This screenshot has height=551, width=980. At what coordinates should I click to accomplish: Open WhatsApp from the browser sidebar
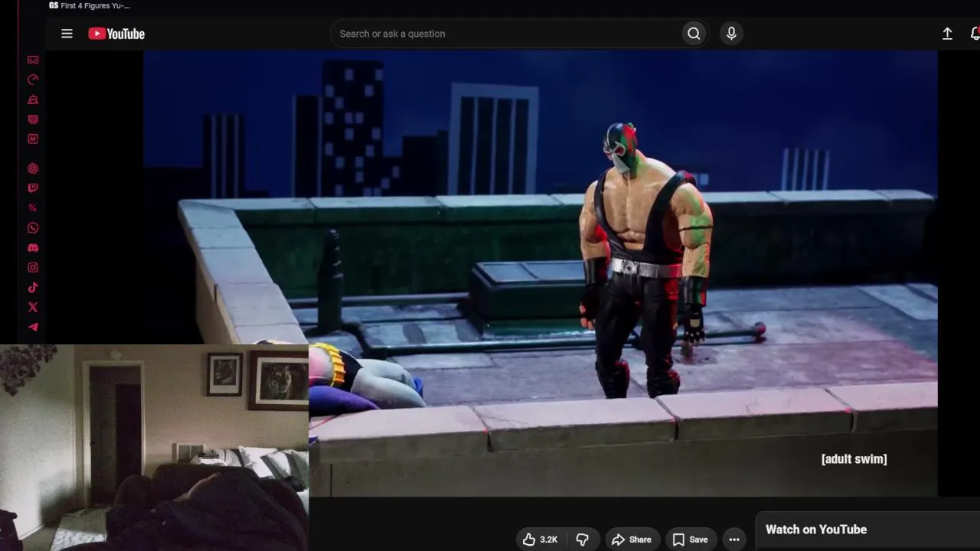click(33, 228)
